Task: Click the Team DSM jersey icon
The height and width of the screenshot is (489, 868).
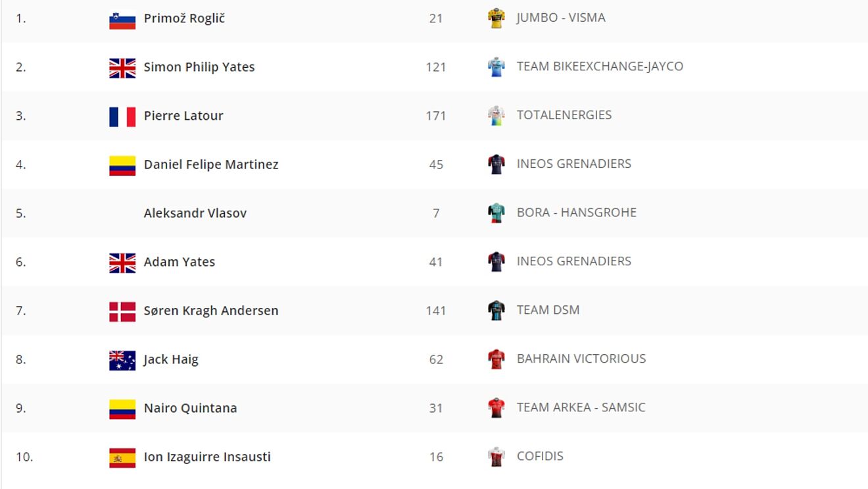Action: coord(496,310)
